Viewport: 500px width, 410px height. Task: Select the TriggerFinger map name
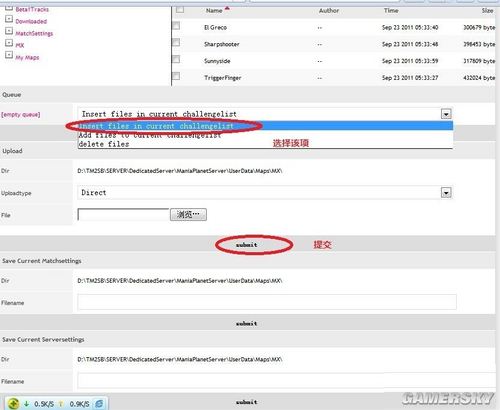(223, 78)
